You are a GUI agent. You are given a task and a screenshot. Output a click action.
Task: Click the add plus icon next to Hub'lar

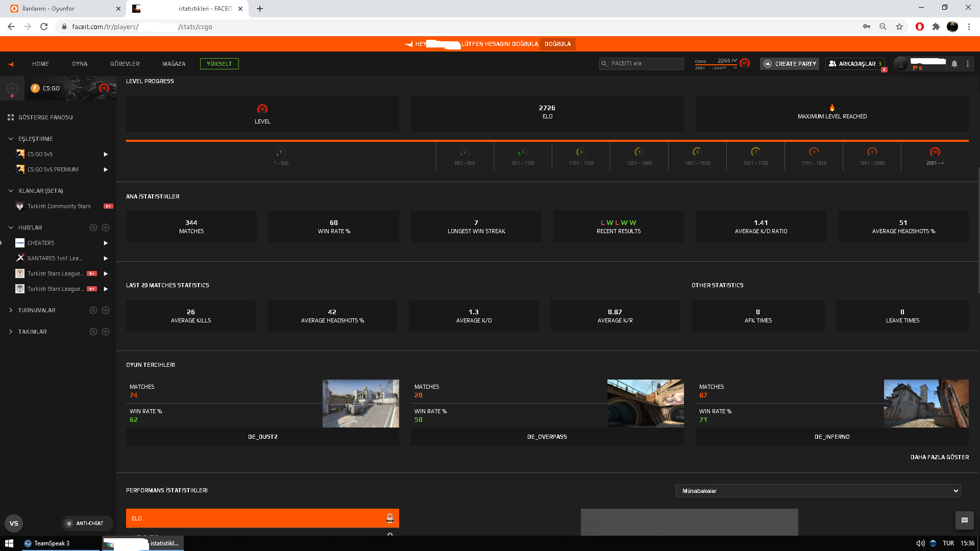click(x=106, y=228)
